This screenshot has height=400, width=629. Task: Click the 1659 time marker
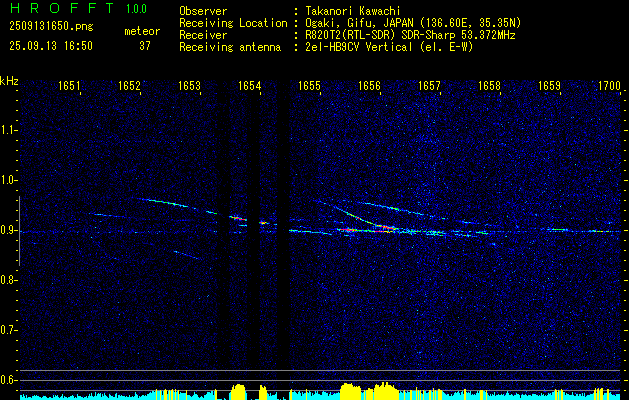point(549,86)
